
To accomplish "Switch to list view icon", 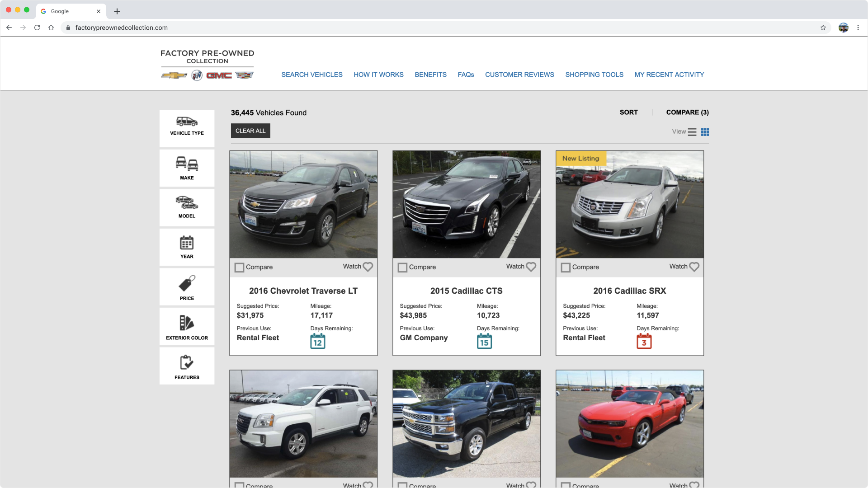I will (692, 132).
